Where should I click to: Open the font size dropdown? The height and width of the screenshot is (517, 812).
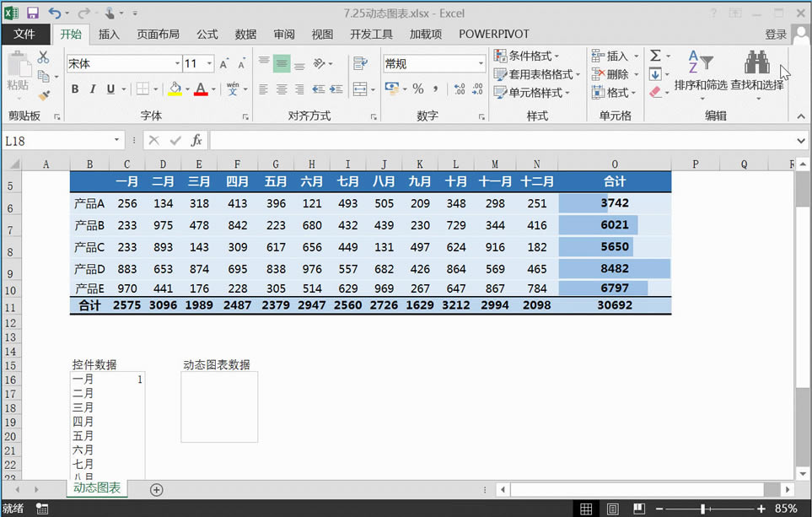tap(208, 63)
